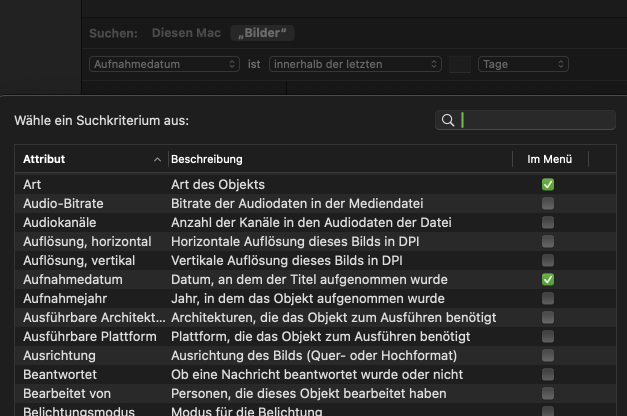This screenshot has width=627, height=416.
Task: Tick the Aufnahmejahr menu checkbox
Action: (548, 298)
